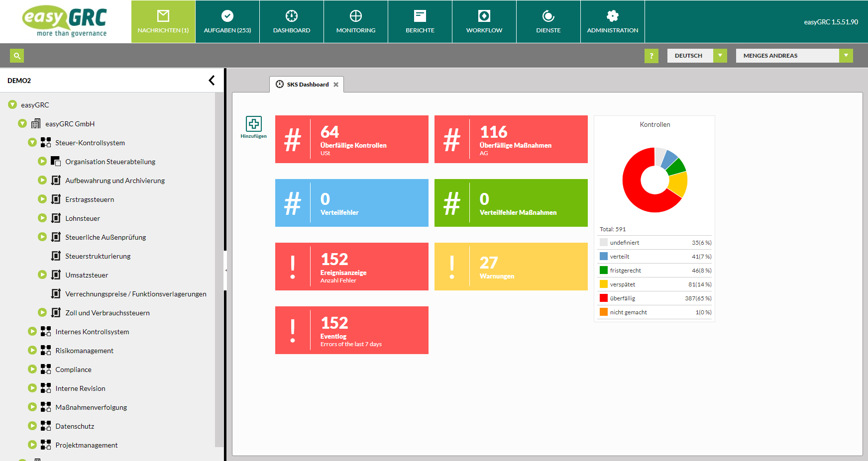Switch to the Berichte menu
This screenshot has height=461, width=868.
click(x=420, y=21)
